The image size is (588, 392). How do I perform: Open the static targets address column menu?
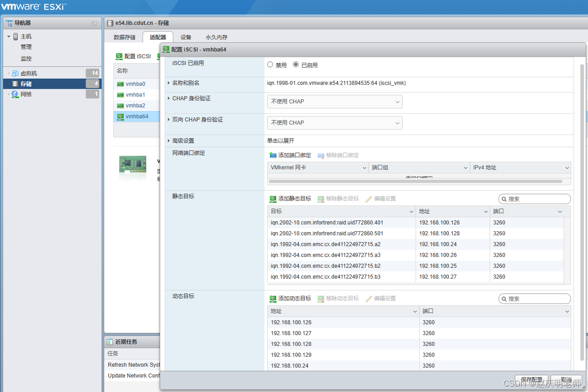tap(486, 212)
